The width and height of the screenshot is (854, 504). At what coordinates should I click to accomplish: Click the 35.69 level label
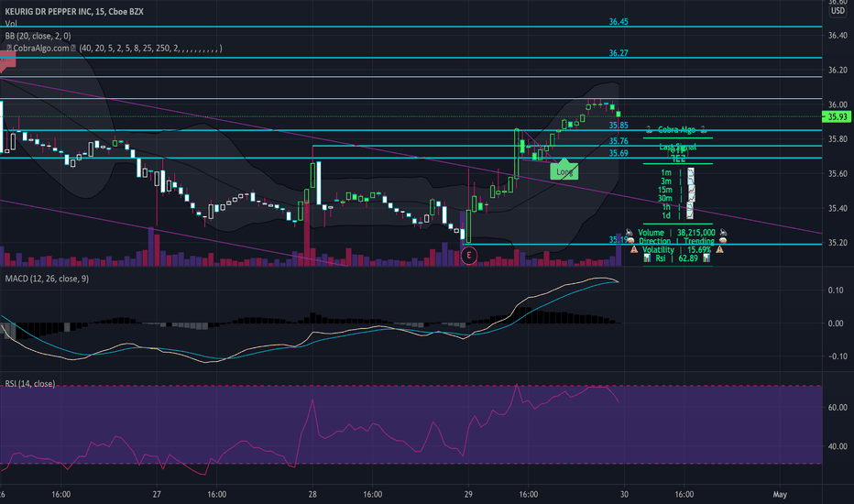[x=619, y=153]
